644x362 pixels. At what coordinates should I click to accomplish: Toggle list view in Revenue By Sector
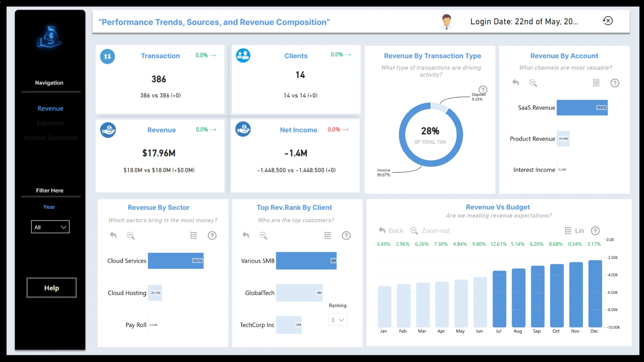click(x=194, y=236)
